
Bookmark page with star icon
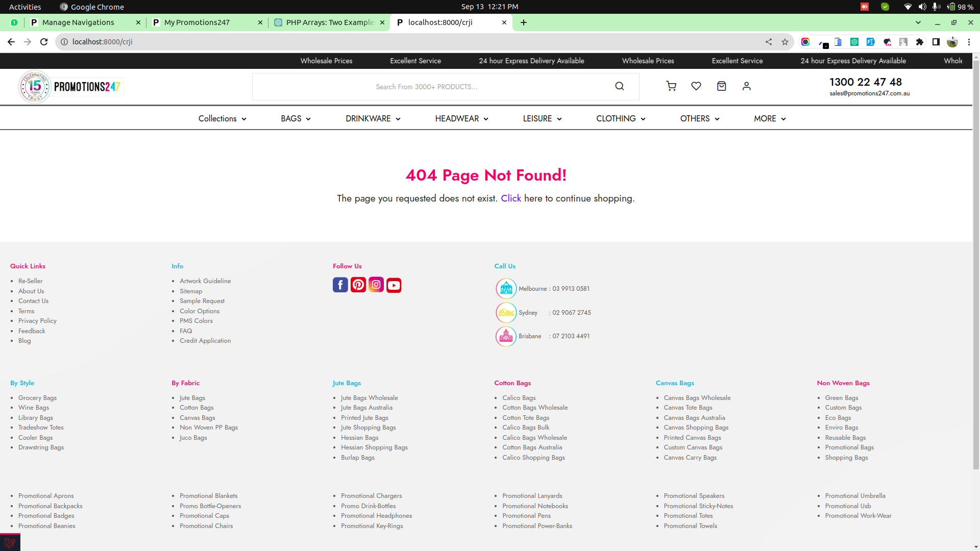click(785, 42)
